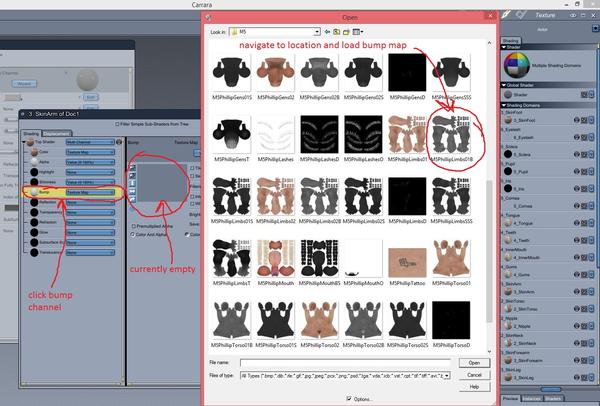Click the Cancel button
600x406 pixels.
pyautogui.click(x=474, y=375)
